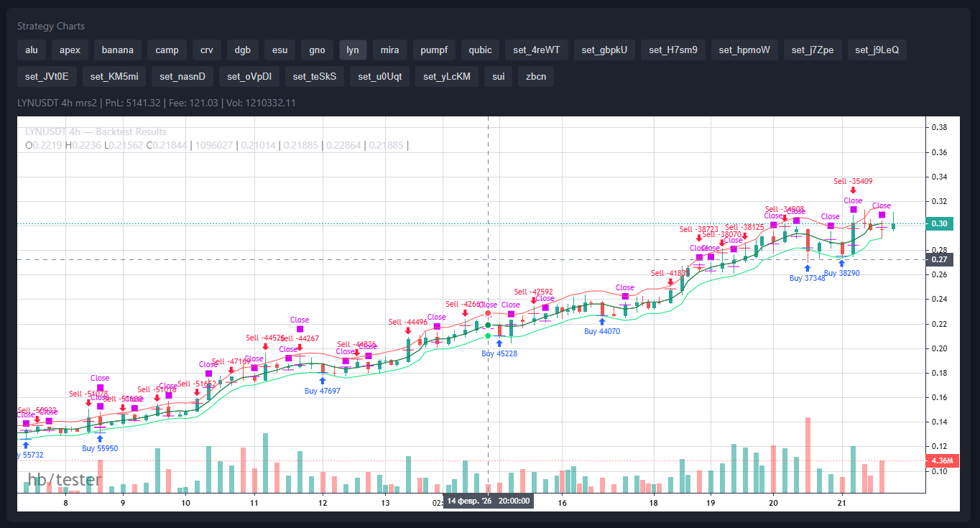
Task: Click the Buy 55950 arrow marker
Action: 99,437
